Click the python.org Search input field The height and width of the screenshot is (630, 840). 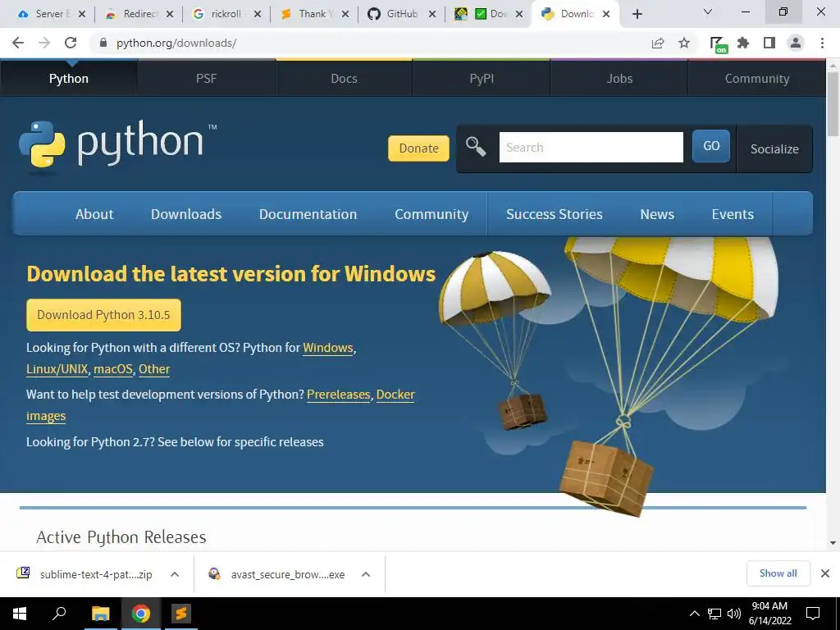[x=591, y=148]
